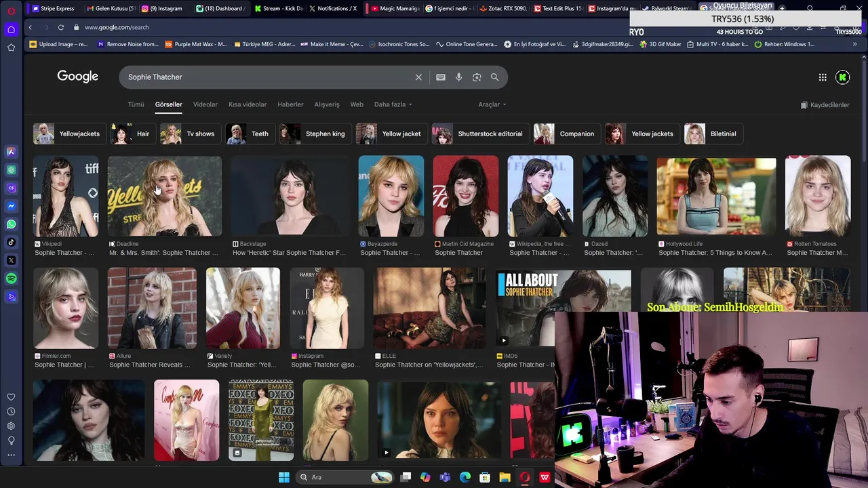Switch to the Gelen Kutusu Gmail tab
The height and width of the screenshot is (488, 868).
click(x=111, y=8)
